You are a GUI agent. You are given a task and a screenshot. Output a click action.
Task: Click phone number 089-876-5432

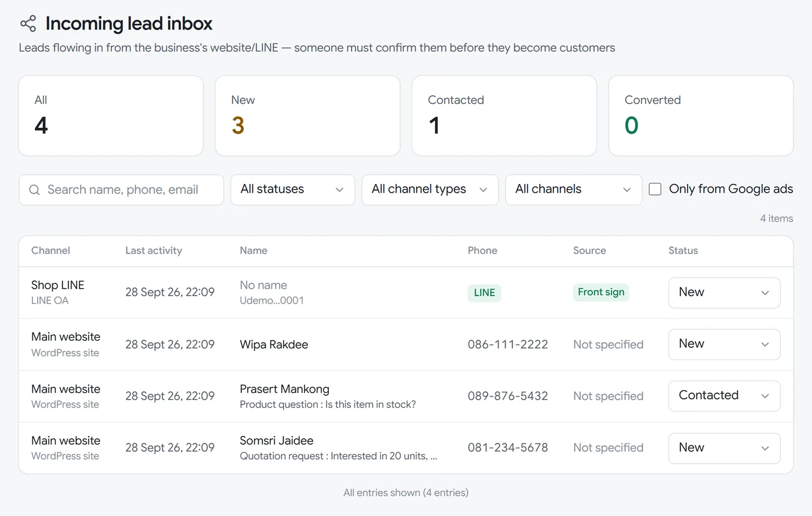point(507,396)
